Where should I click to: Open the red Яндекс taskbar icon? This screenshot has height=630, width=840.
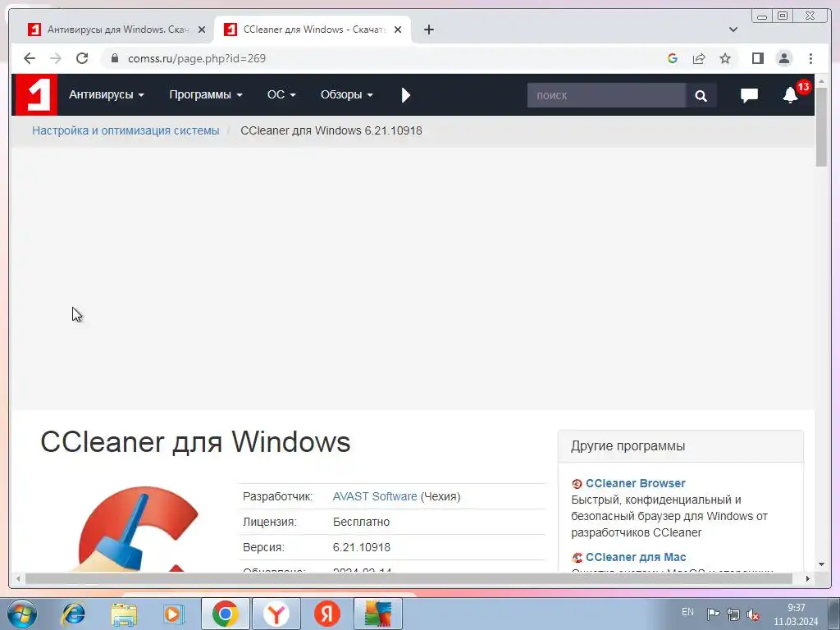[327, 614]
